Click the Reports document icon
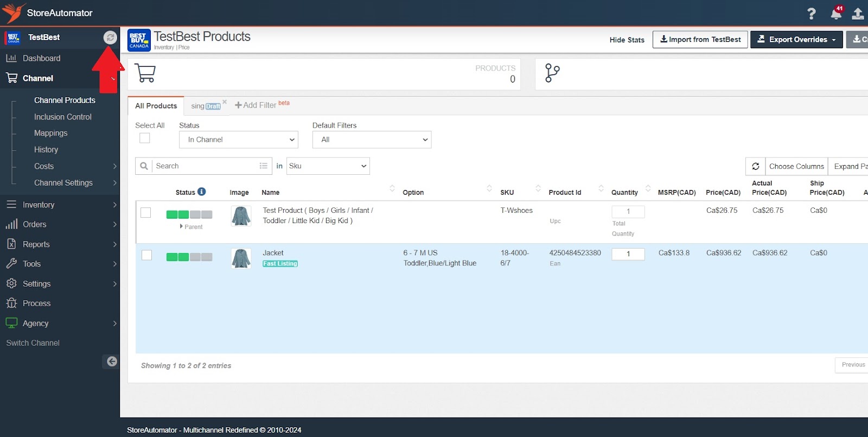Image resolution: width=868 pixels, height=437 pixels. point(11,244)
